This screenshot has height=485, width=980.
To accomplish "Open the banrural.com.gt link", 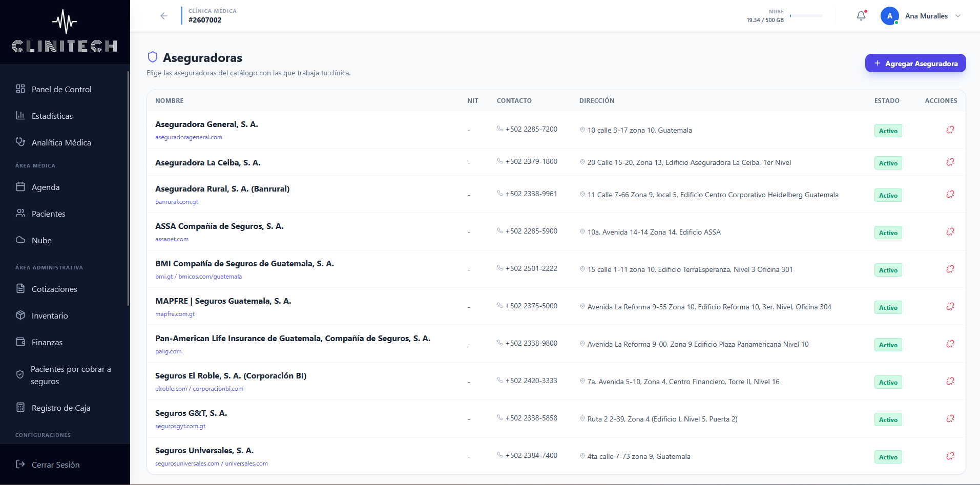I will pos(177,202).
